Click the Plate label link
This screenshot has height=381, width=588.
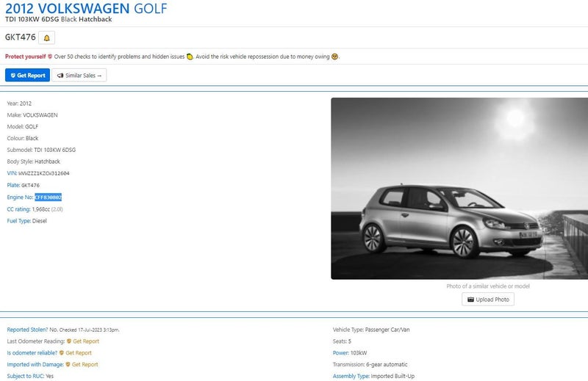click(13, 185)
